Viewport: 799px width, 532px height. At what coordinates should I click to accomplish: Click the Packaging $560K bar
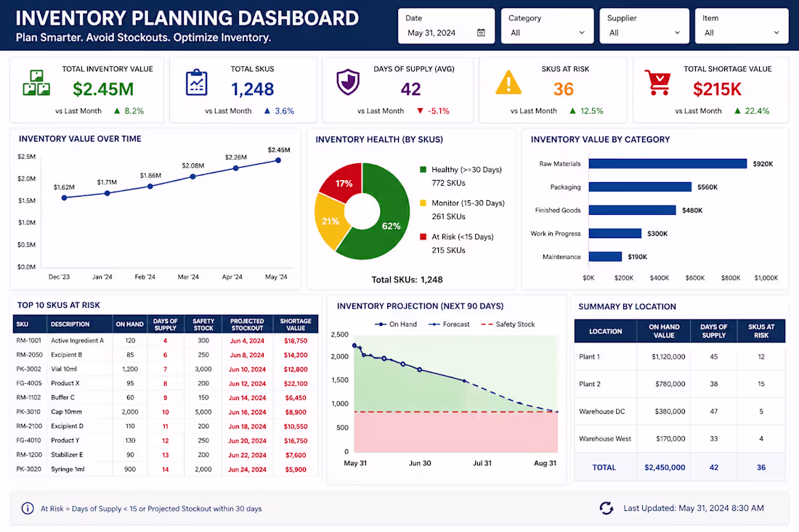click(640, 187)
